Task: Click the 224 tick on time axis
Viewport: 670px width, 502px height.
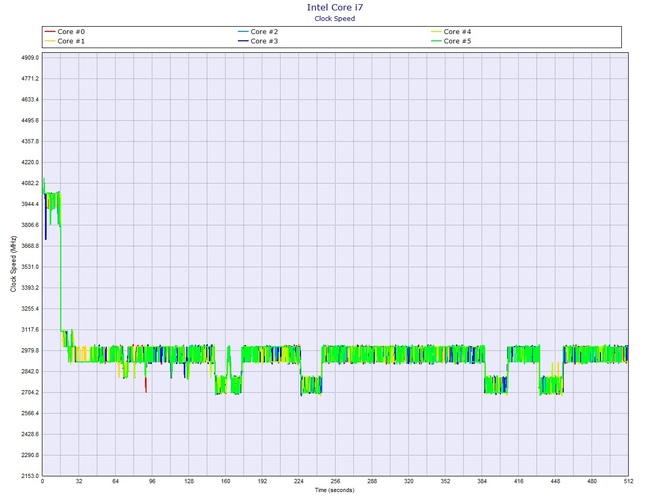Action: click(x=299, y=481)
